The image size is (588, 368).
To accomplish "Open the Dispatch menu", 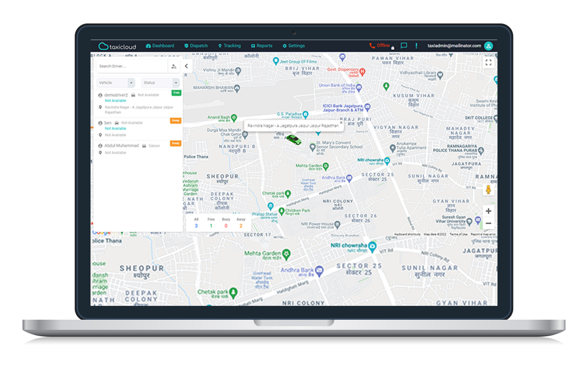I will click(196, 46).
